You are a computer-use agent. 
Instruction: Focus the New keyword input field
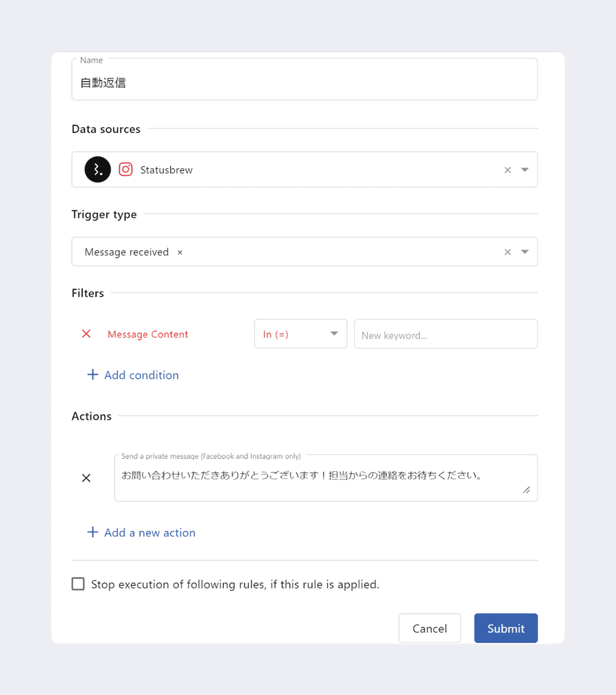[446, 334]
